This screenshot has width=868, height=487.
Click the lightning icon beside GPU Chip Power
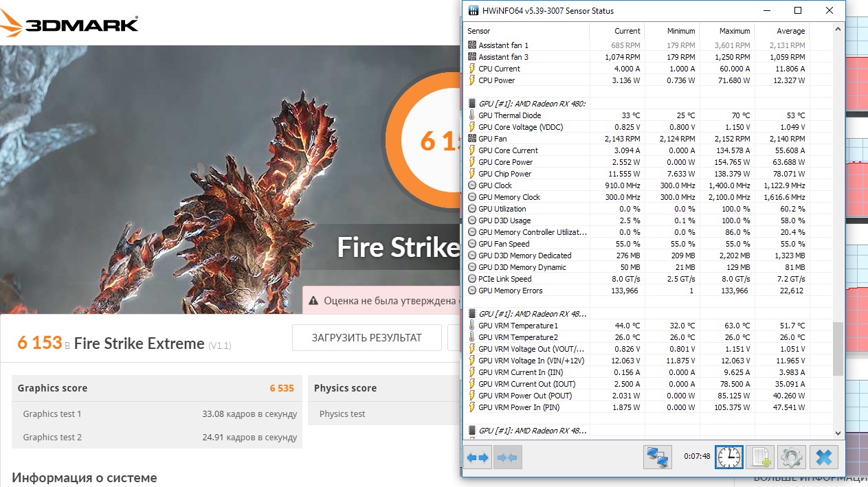tap(472, 174)
